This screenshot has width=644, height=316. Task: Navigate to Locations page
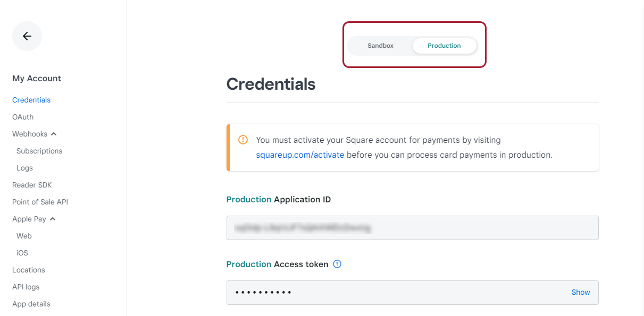29,270
